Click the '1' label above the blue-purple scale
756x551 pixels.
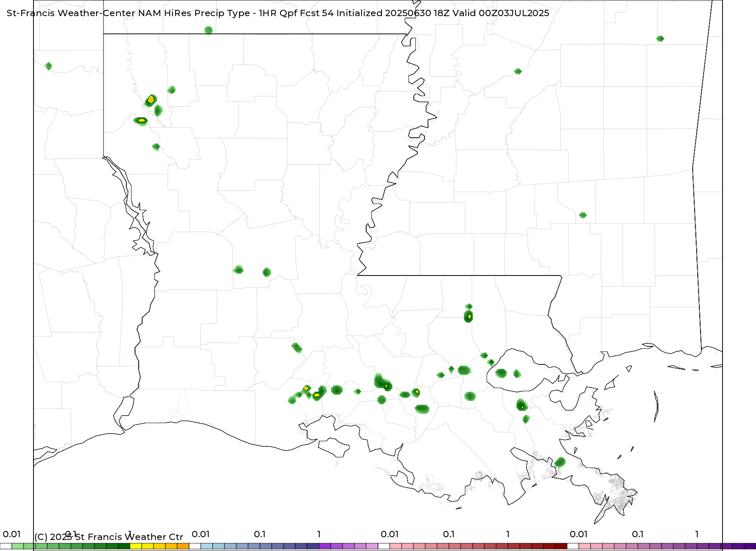319,534
